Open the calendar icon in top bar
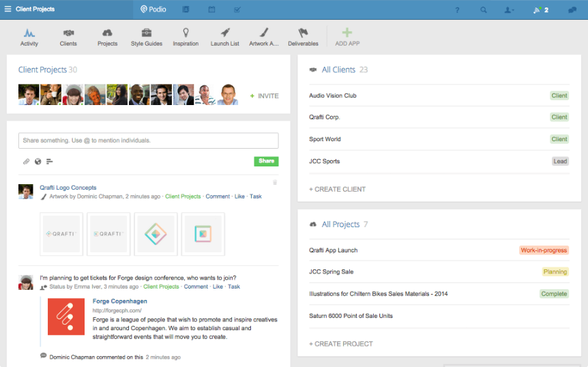This screenshot has height=367, width=588. point(212,10)
